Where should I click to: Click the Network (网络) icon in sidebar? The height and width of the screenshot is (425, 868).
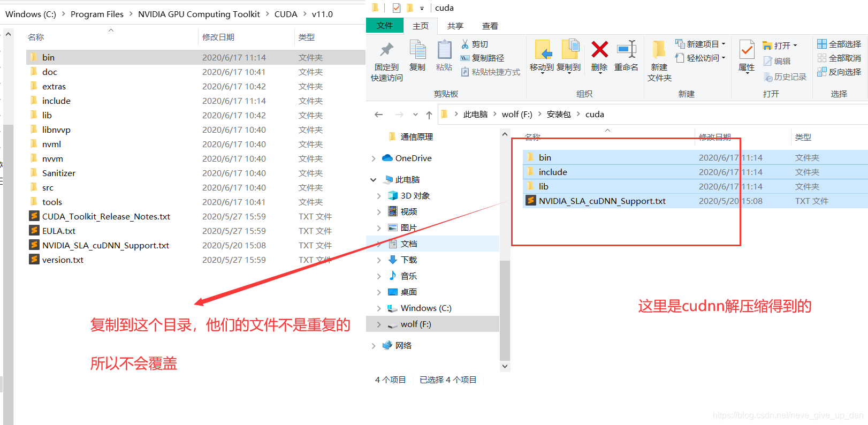tap(387, 345)
